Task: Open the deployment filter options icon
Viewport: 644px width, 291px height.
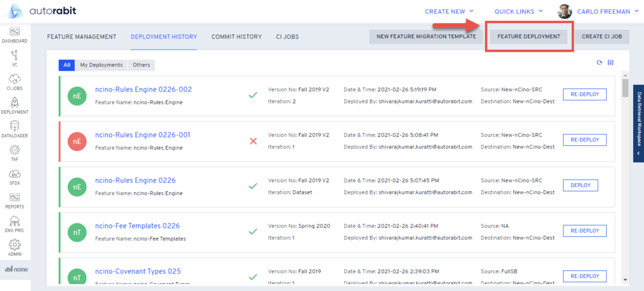Action: pos(610,63)
